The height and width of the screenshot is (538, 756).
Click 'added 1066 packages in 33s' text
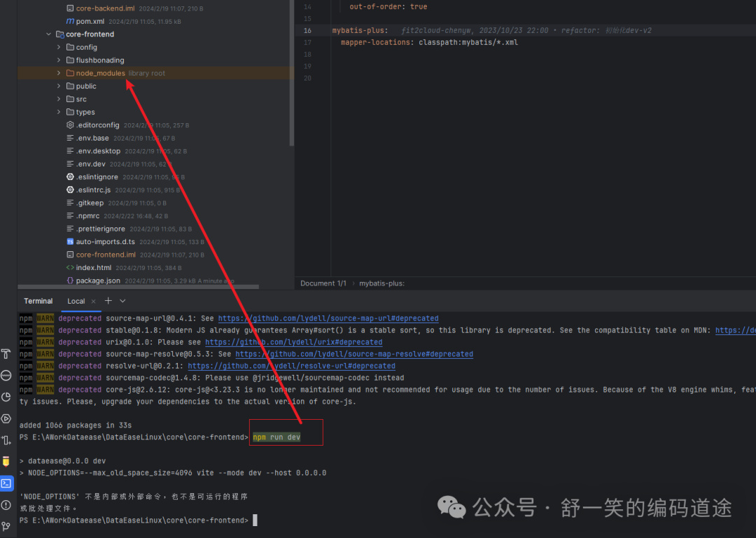point(75,425)
